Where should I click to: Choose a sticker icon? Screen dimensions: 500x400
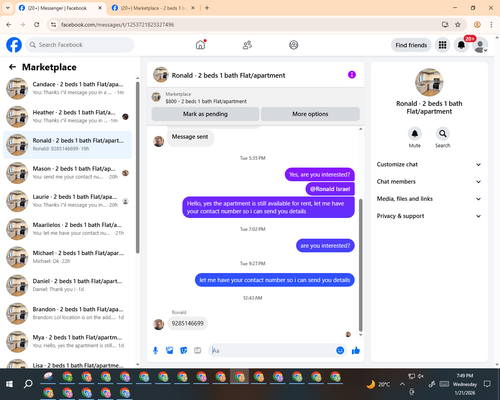point(184,350)
